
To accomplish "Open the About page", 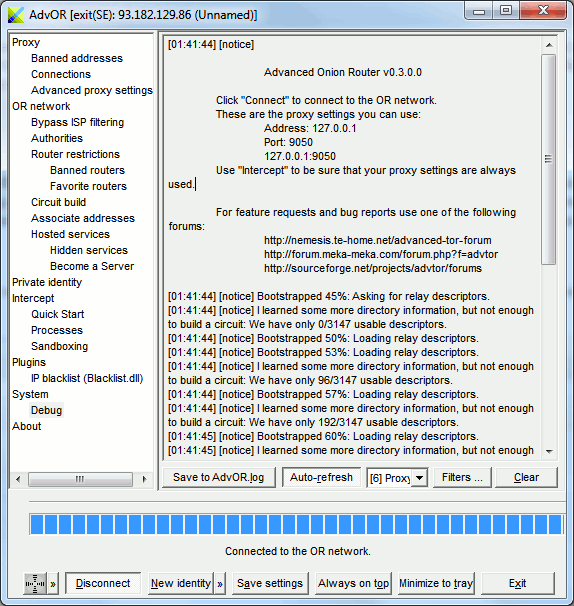I will pyautogui.click(x=26, y=426).
